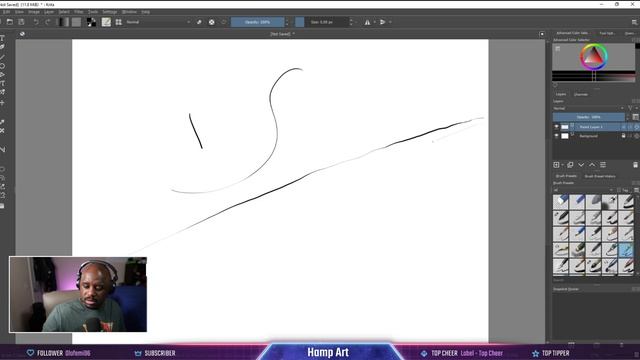Toggle eraser mode in toolbar
Viewport: 640px width, 360px height.
pyautogui.click(x=199, y=22)
